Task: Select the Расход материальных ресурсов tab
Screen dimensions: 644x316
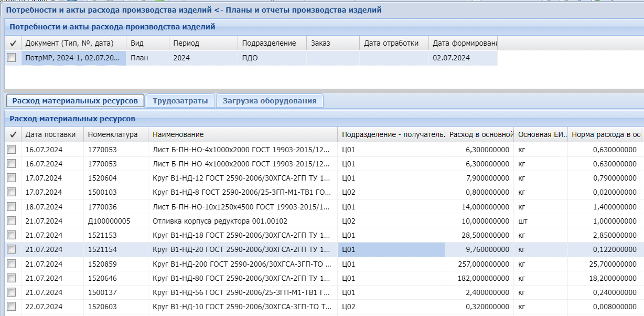Action: pos(75,101)
